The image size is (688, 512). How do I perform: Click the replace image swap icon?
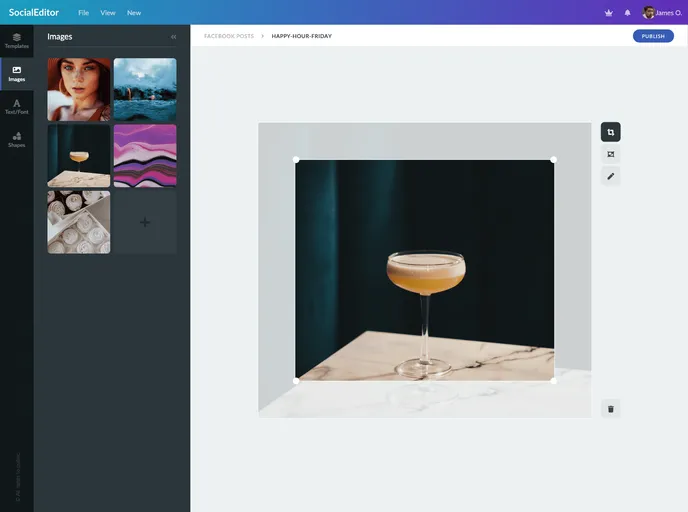pos(610,154)
